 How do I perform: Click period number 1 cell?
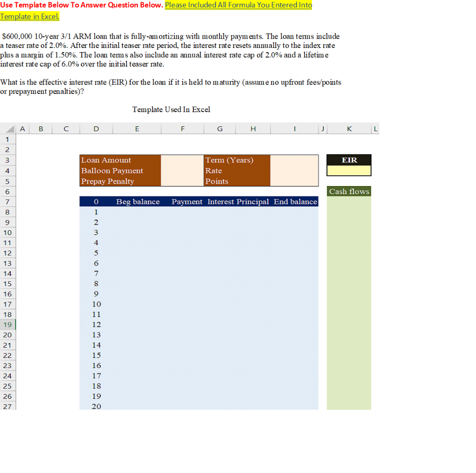96,212
